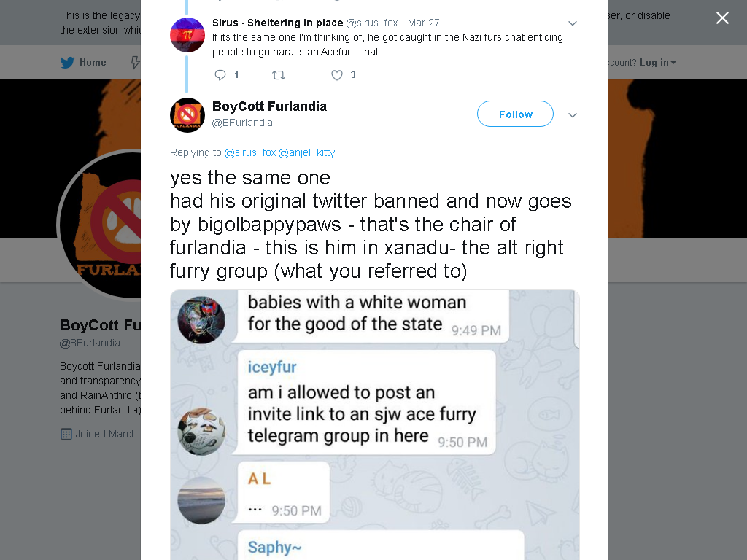Open the @BFurlandia handle in tweet header
Screen dimensions: 747x560
tap(242, 122)
